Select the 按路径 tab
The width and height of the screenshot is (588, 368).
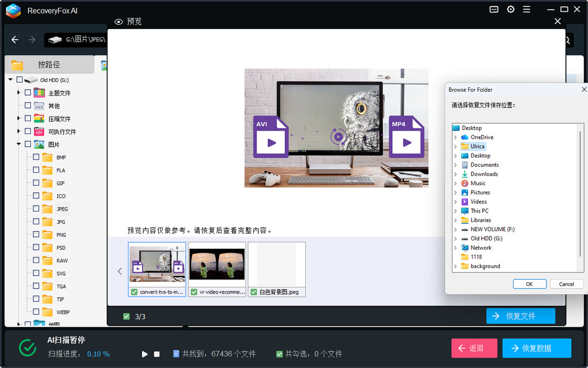click(x=49, y=64)
